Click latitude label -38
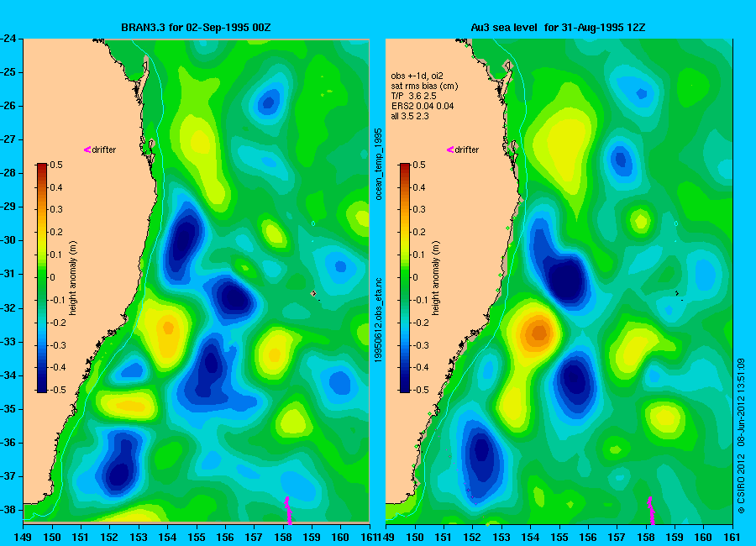756x546 pixels. pos(9,510)
